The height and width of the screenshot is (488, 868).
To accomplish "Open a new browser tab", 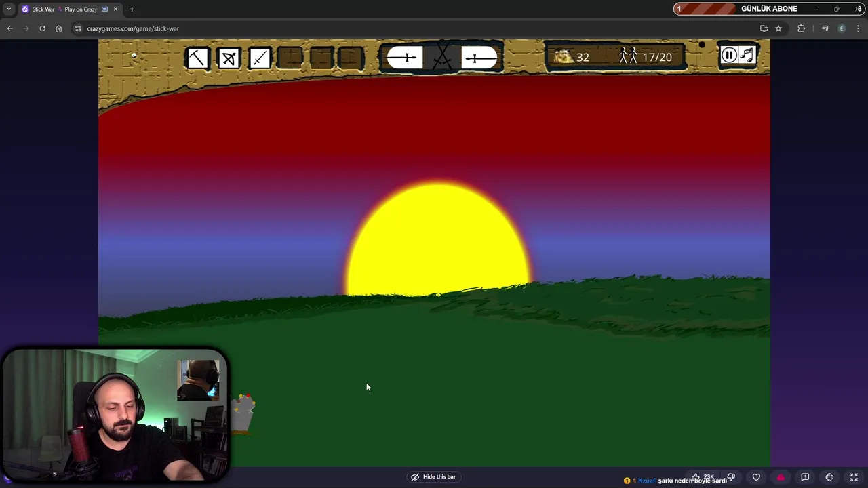I will pos(132,9).
